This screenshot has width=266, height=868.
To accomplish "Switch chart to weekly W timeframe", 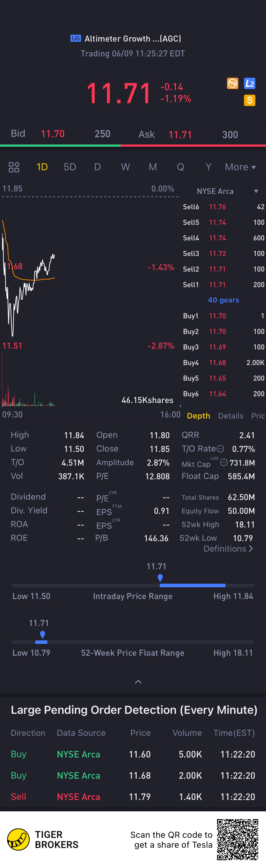I will point(125,167).
